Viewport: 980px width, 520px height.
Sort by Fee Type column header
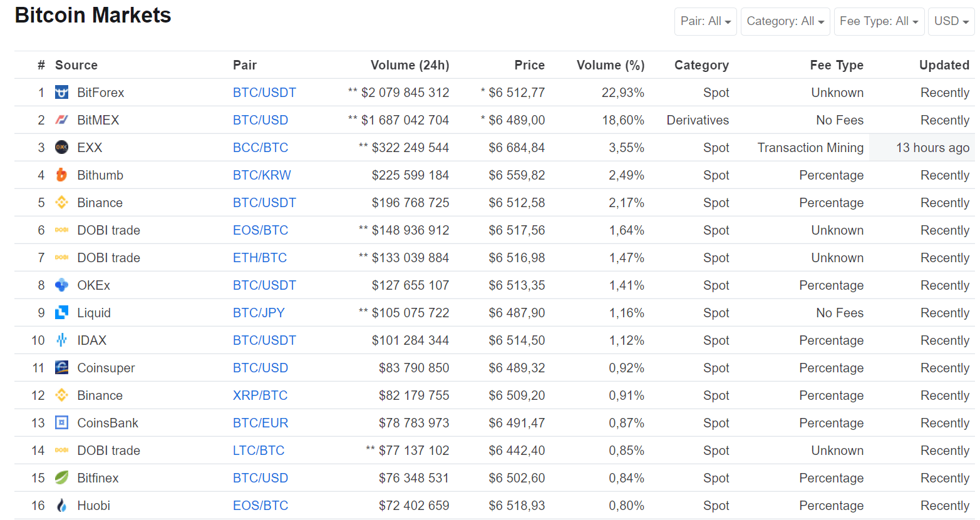(x=837, y=65)
